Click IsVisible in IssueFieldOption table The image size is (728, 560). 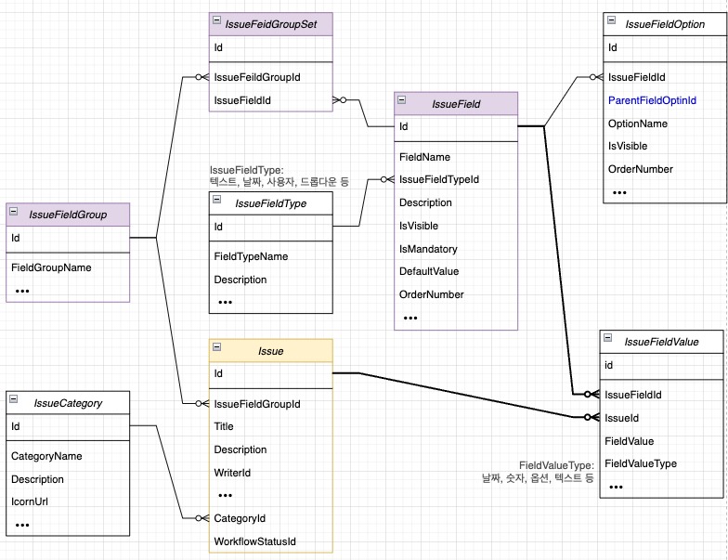click(x=665, y=146)
